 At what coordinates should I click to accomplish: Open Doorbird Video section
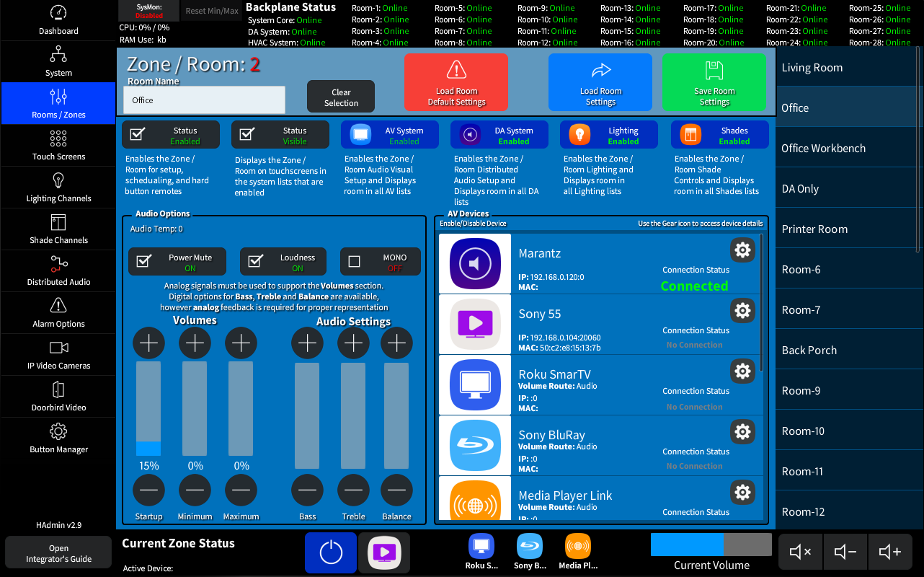pos(58,397)
